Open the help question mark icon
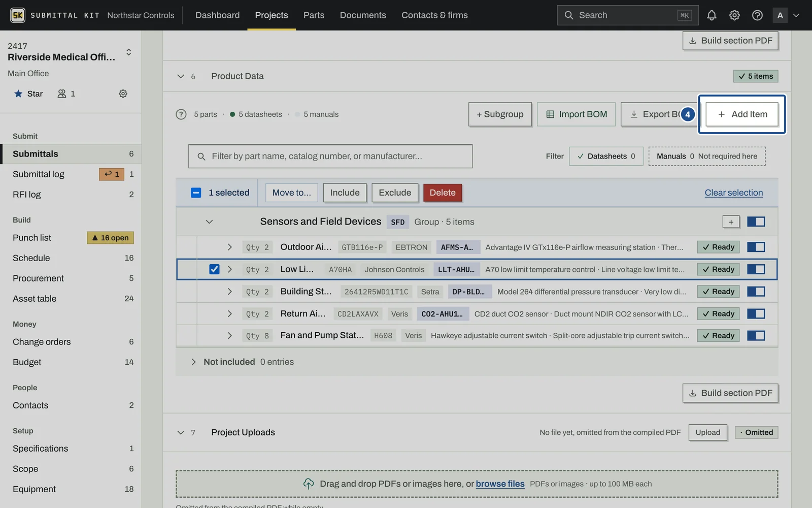Screen dimensions: 812x508 [x=757, y=15]
